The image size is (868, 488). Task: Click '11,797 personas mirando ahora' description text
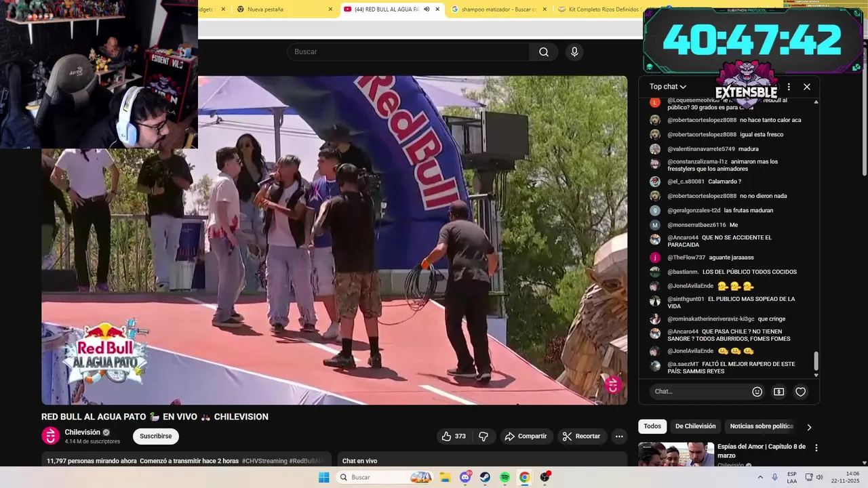(x=92, y=461)
